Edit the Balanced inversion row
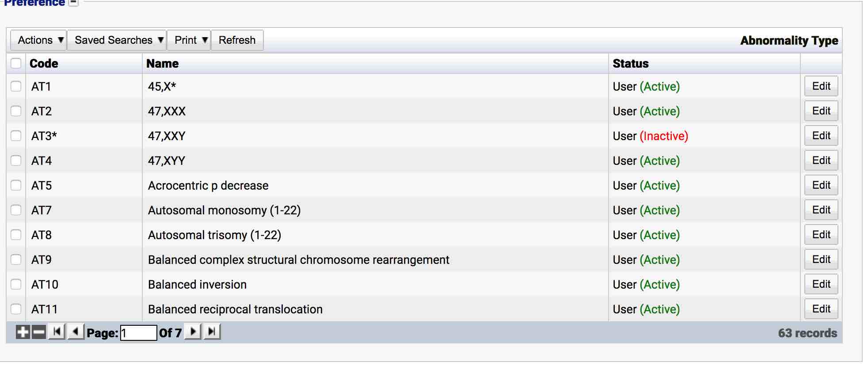The width and height of the screenshot is (868, 381). click(821, 284)
